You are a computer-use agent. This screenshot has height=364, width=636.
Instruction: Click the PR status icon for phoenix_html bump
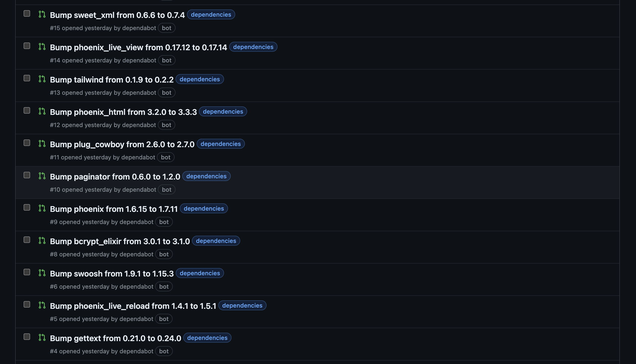(42, 111)
